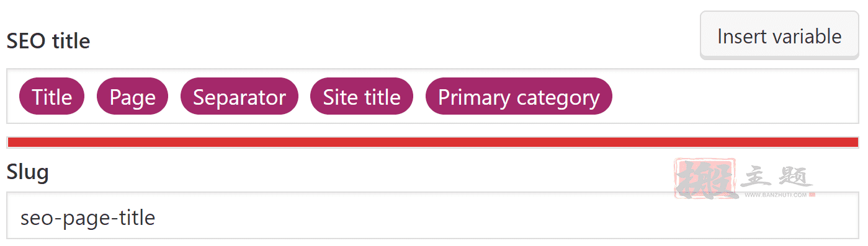This screenshot has height=246, width=868.
Task: Click the seo-page-title text in Slug field
Action: pyautogui.click(x=87, y=217)
